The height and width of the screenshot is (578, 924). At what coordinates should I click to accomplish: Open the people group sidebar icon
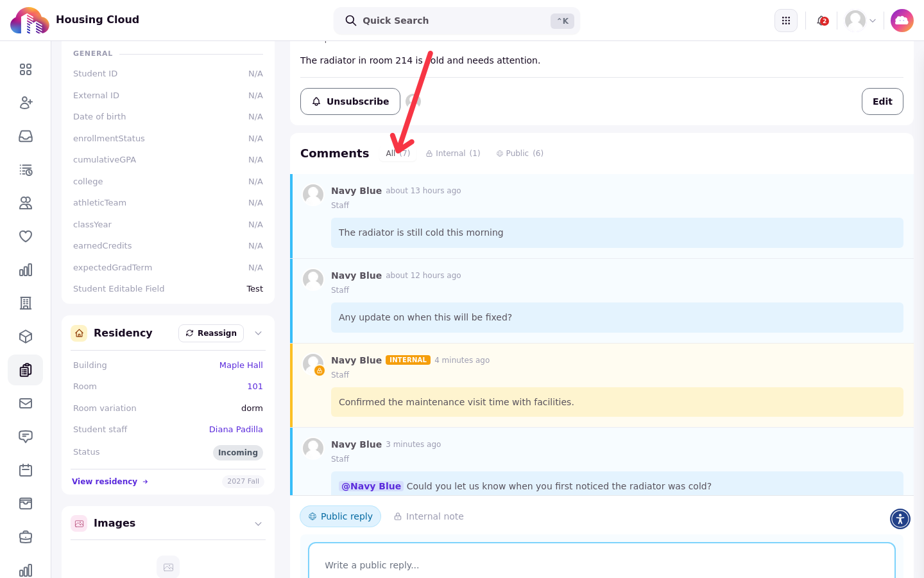[26, 203]
